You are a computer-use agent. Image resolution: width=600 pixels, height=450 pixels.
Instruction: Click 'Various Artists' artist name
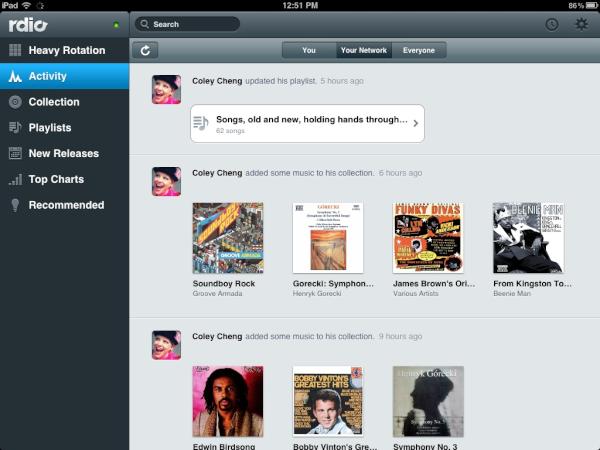416,293
